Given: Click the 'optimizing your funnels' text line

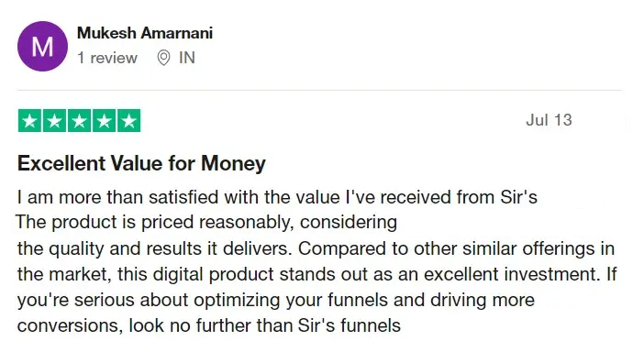Looking at the screenshot, I should (276, 301).
